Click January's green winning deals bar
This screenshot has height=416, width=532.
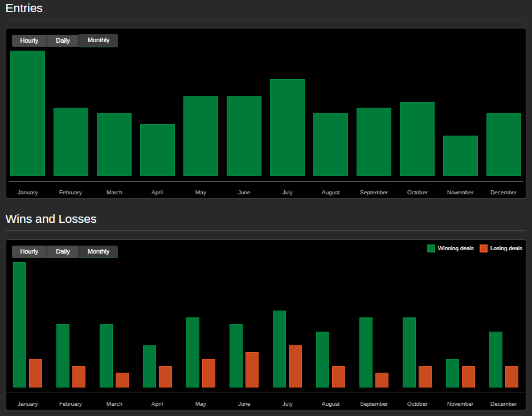click(20, 325)
